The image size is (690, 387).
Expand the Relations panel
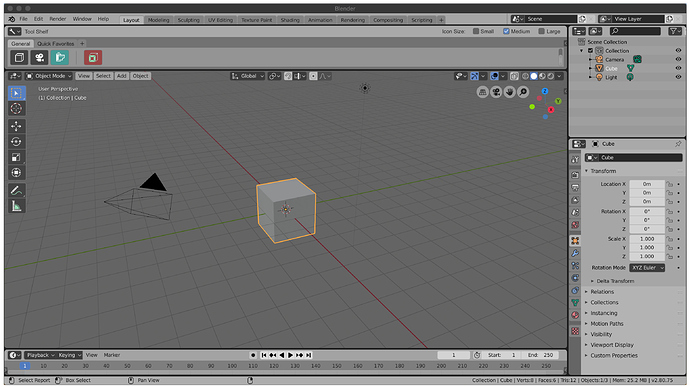602,292
